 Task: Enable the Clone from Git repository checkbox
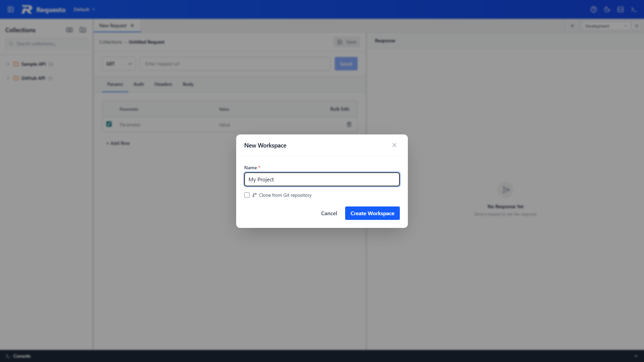click(247, 195)
